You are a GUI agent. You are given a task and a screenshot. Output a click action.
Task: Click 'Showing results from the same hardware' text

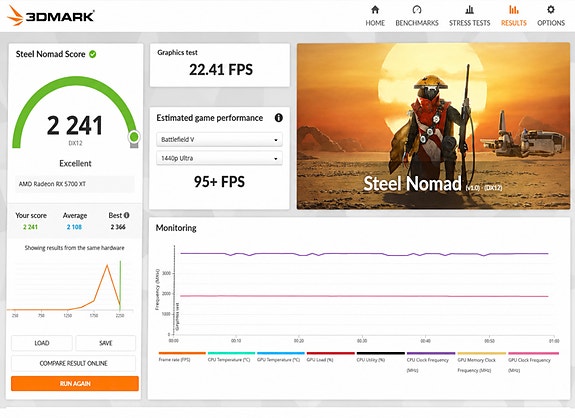tap(74, 248)
